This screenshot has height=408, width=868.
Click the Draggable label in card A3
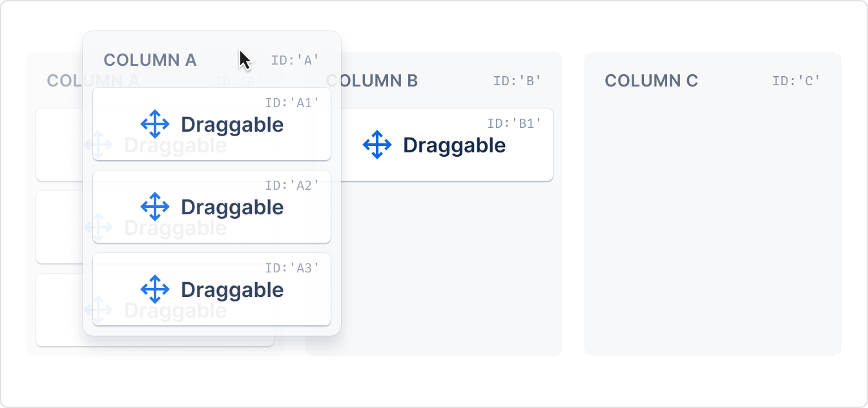click(232, 290)
